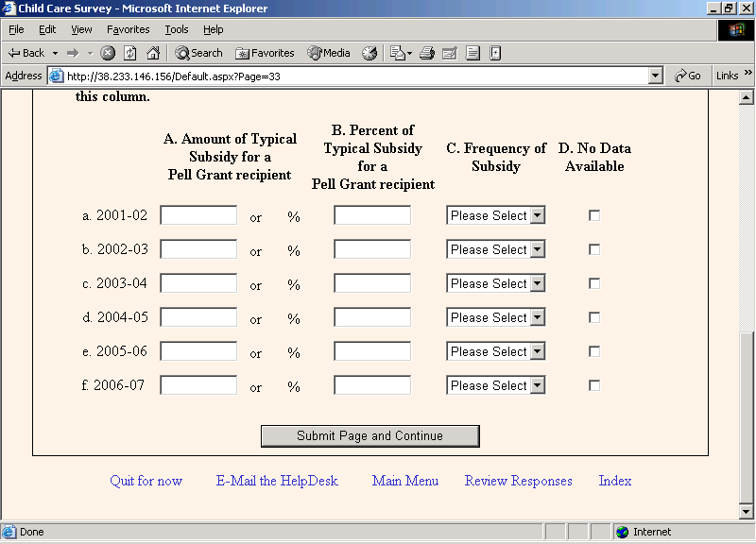Click the vertical scrollbar thumb
Viewport: 756px width, 544px height.
coord(746,416)
